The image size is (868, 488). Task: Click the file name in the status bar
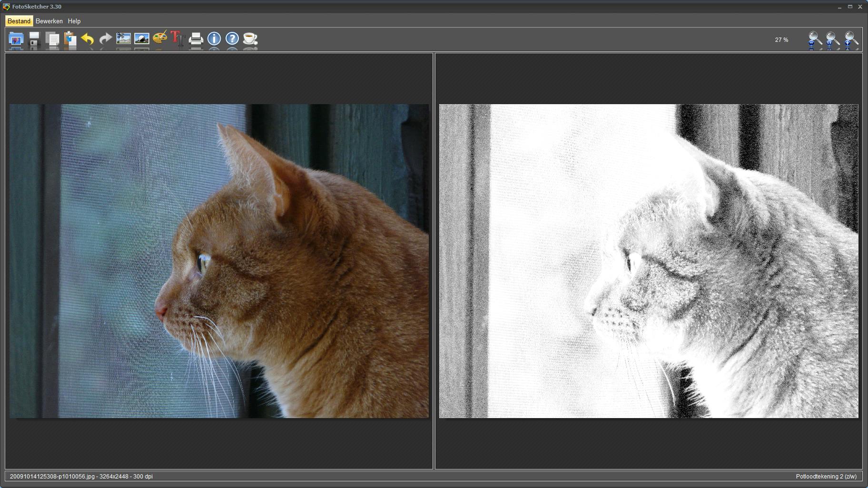click(52, 476)
